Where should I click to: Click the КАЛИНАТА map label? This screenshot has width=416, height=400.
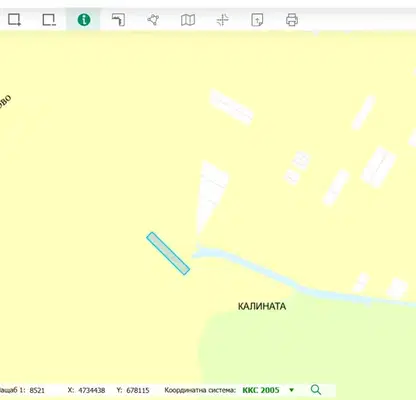262,306
